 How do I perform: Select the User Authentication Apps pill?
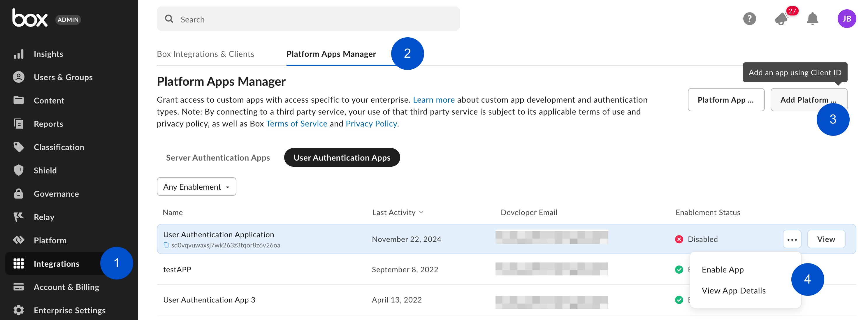(x=342, y=157)
